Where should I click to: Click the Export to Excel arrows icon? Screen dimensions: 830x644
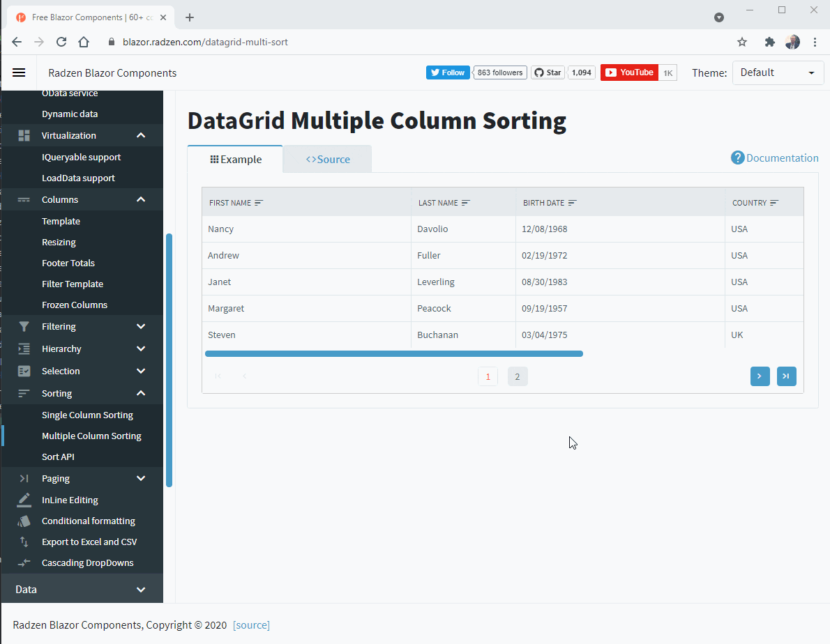24,542
